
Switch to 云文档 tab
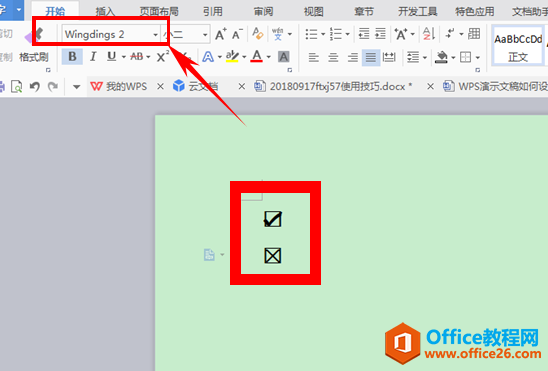point(196,86)
